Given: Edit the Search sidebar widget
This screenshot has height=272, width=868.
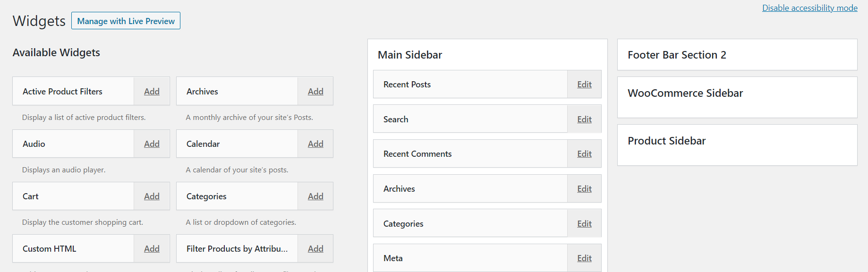Looking at the screenshot, I should pos(584,119).
